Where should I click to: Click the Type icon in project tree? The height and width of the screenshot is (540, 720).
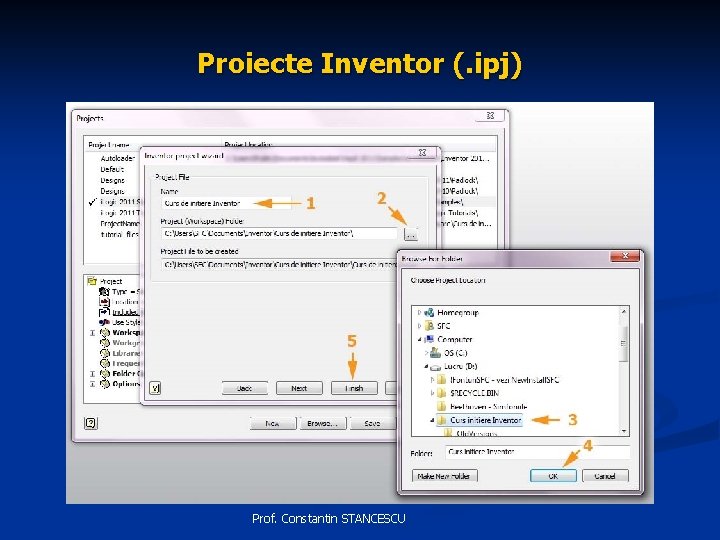[x=104, y=292]
